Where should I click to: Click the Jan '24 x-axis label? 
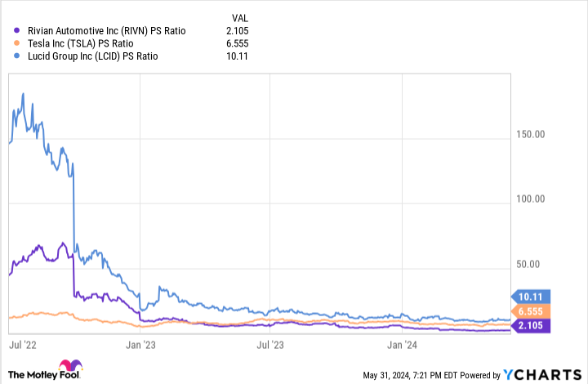pyautogui.click(x=402, y=345)
